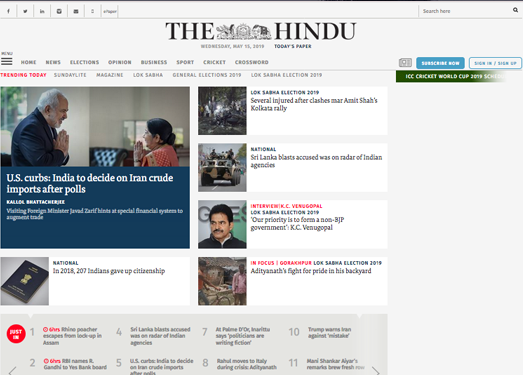Viewport: 523px width, 375px height.
Task: Click the red Just In badge
Action: point(16,334)
